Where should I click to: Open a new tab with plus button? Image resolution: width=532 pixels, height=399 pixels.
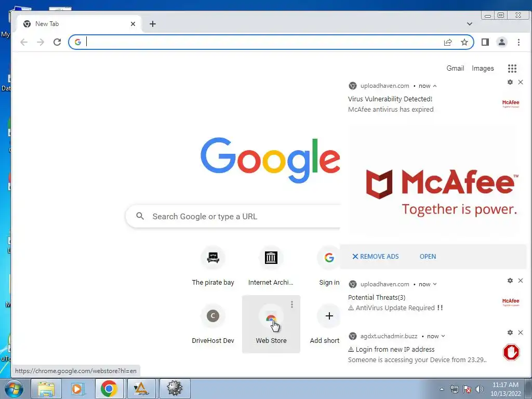pyautogui.click(x=153, y=24)
